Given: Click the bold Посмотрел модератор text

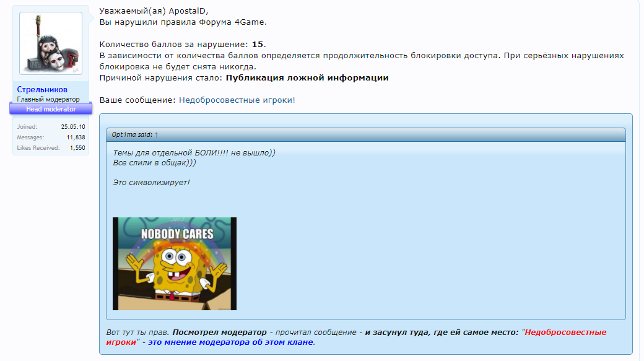Looking at the screenshot, I should [220, 333].
